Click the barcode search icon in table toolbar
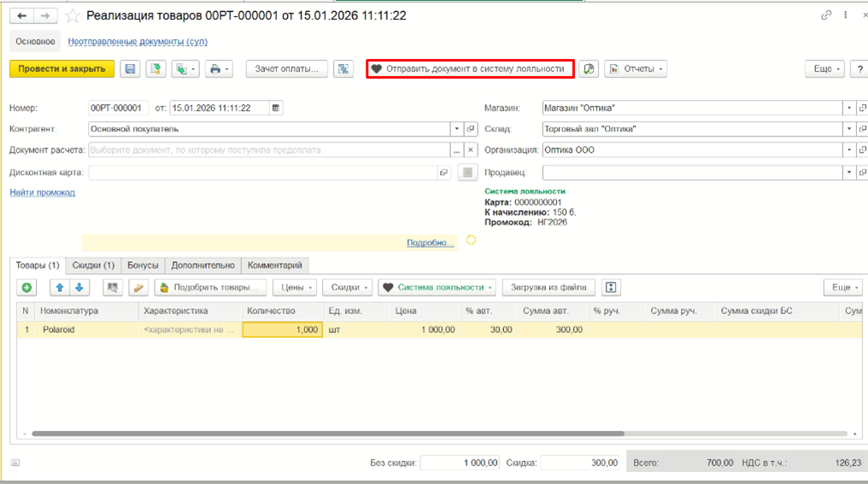 click(113, 287)
